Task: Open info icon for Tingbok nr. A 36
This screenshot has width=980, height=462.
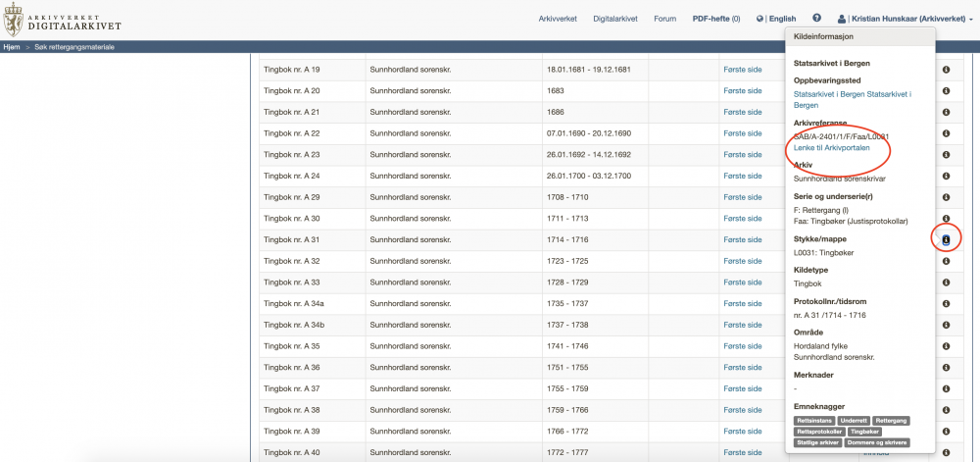Action: pyautogui.click(x=946, y=367)
